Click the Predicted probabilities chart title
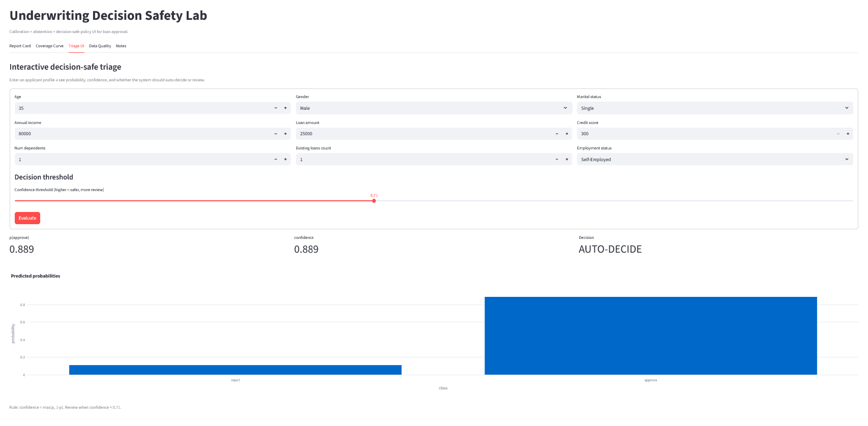Image resolution: width=868 pixels, height=426 pixels. (36, 276)
